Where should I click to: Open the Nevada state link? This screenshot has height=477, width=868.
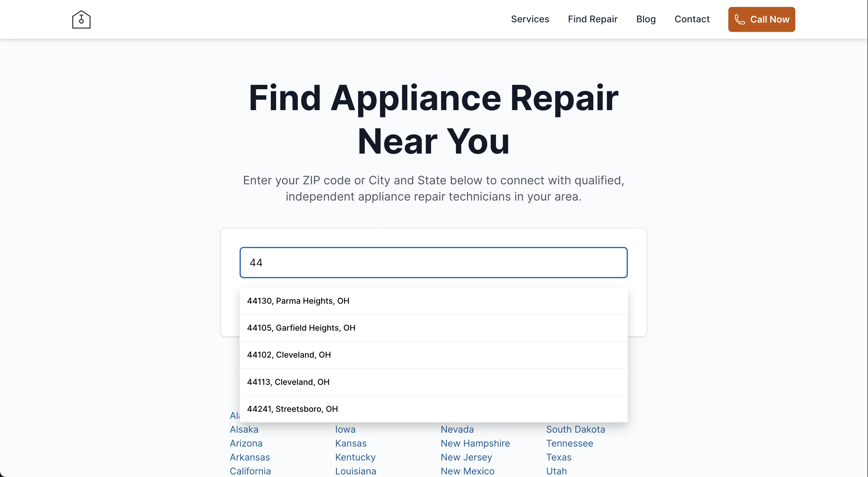pyautogui.click(x=457, y=429)
